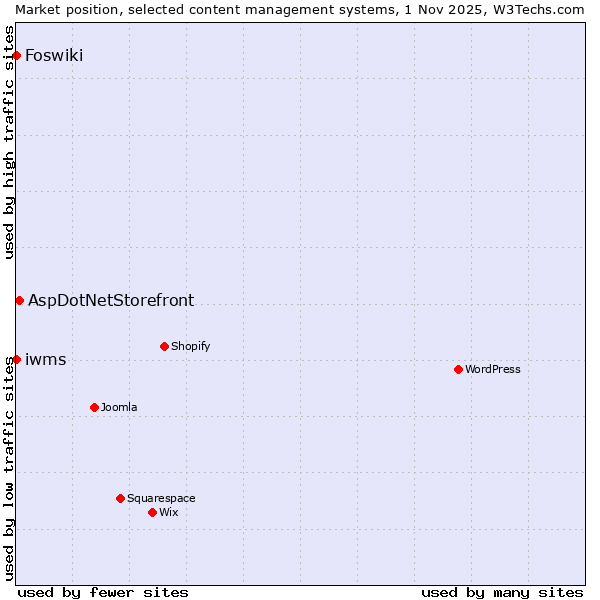Click the red AspDotNetStorefront diamond marker
600x600 pixels.
pyautogui.click(x=19, y=300)
